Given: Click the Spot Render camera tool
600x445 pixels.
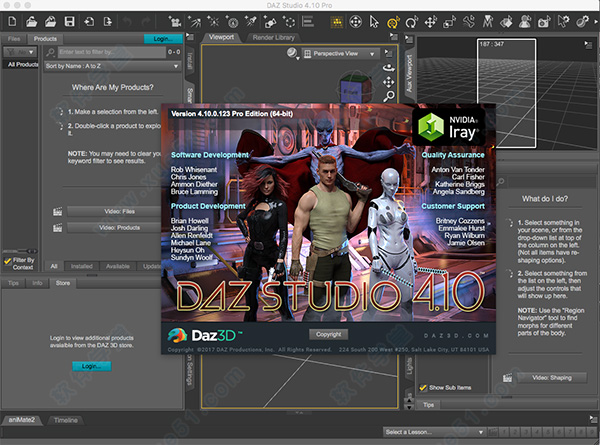Looking at the screenshot, I should click(544, 22).
